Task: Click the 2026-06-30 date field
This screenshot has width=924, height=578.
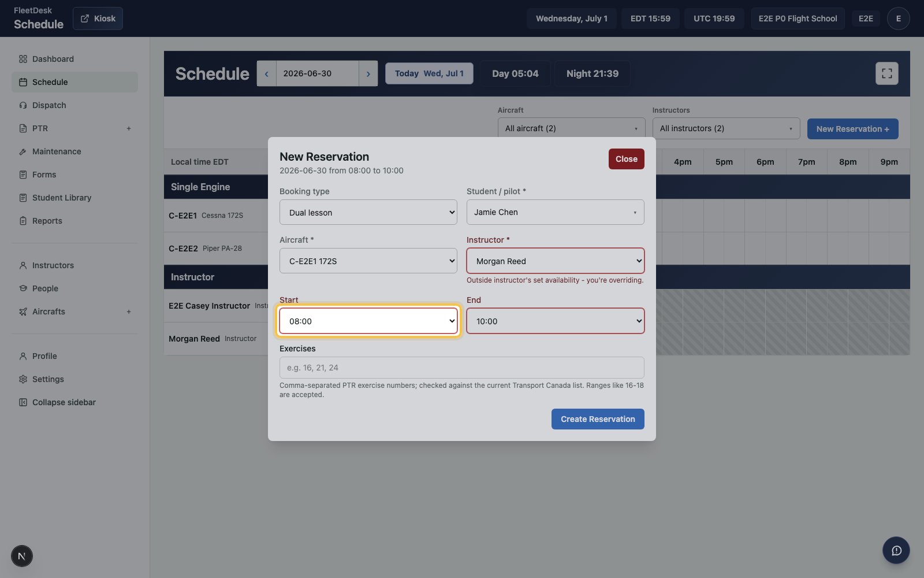Action: (x=317, y=73)
